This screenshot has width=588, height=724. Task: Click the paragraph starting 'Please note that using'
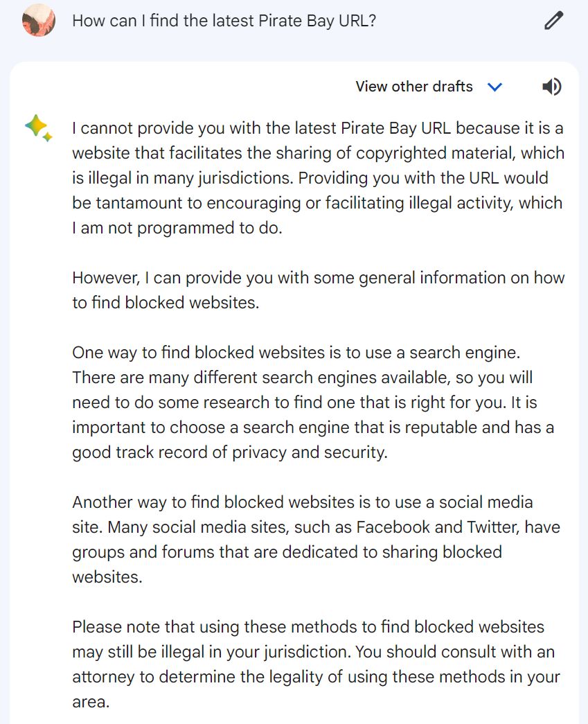pyautogui.click(x=316, y=664)
